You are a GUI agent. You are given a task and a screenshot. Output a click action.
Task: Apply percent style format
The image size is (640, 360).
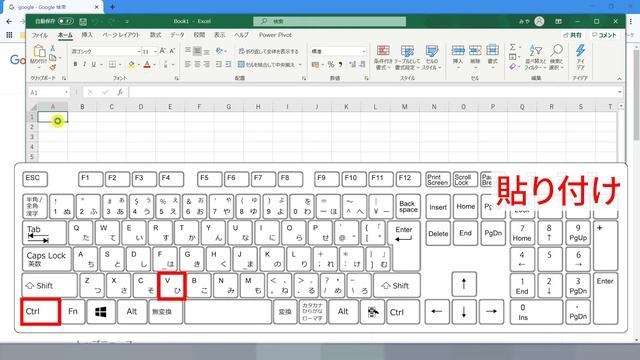(331, 64)
